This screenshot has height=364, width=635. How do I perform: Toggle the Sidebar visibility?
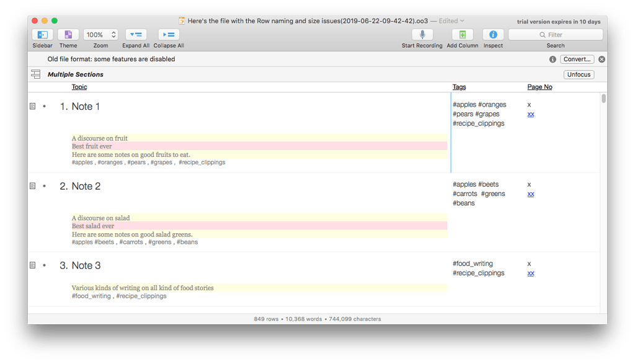coord(42,34)
